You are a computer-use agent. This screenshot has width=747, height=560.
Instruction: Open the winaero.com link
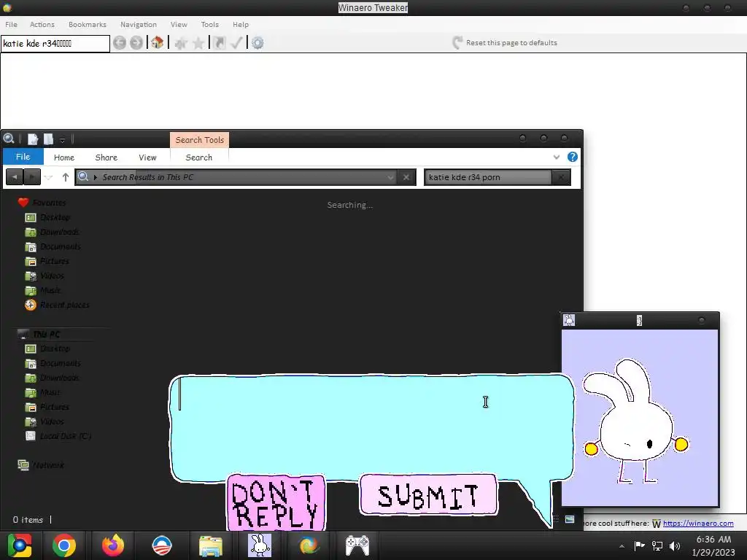pyautogui.click(x=698, y=524)
